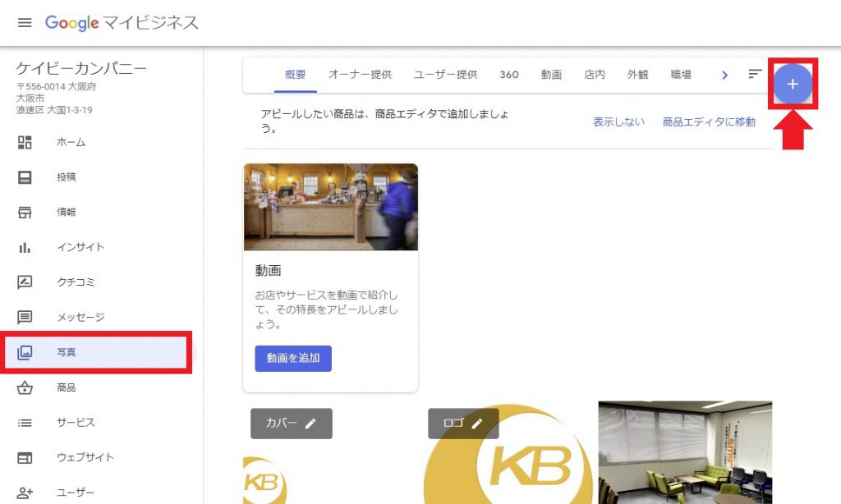The image size is (841, 504).
Task: Open the hamburger main menu
Action: [25, 22]
